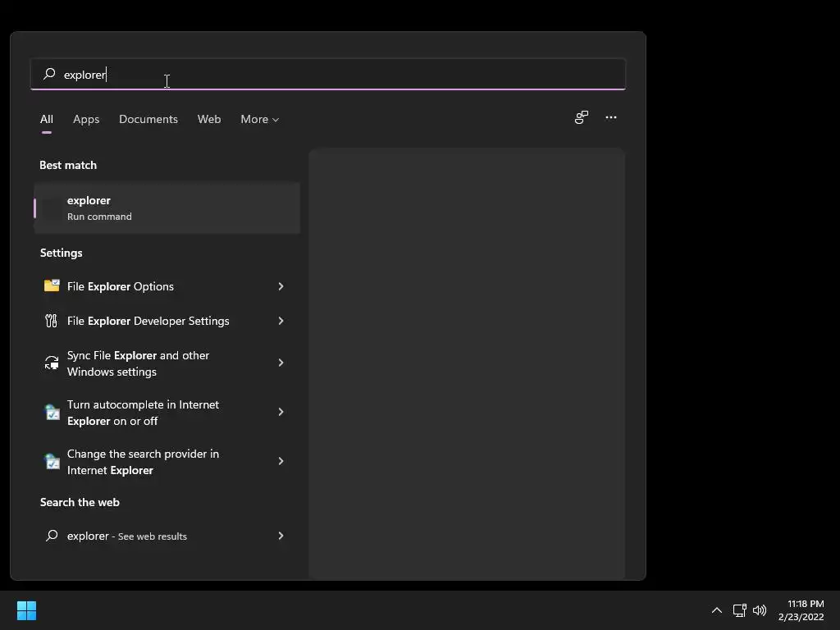This screenshot has height=630, width=840.
Task: Switch to the Documents tab
Action: pyautogui.click(x=148, y=119)
